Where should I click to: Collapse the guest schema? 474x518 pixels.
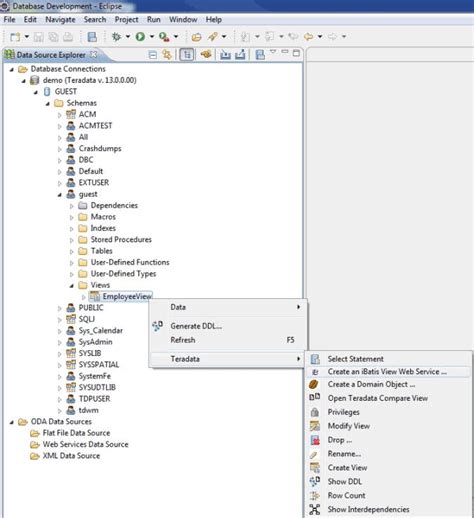coord(60,195)
